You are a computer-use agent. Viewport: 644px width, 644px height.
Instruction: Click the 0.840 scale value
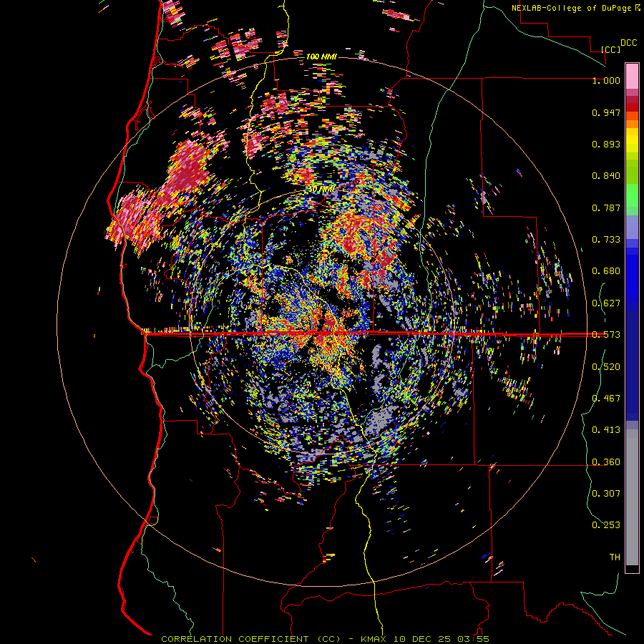point(606,176)
